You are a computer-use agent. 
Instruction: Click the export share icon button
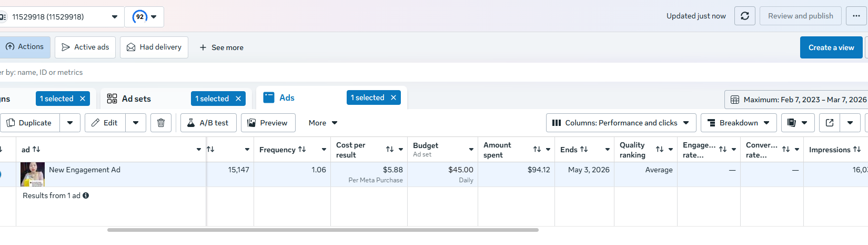pyautogui.click(x=830, y=123)
